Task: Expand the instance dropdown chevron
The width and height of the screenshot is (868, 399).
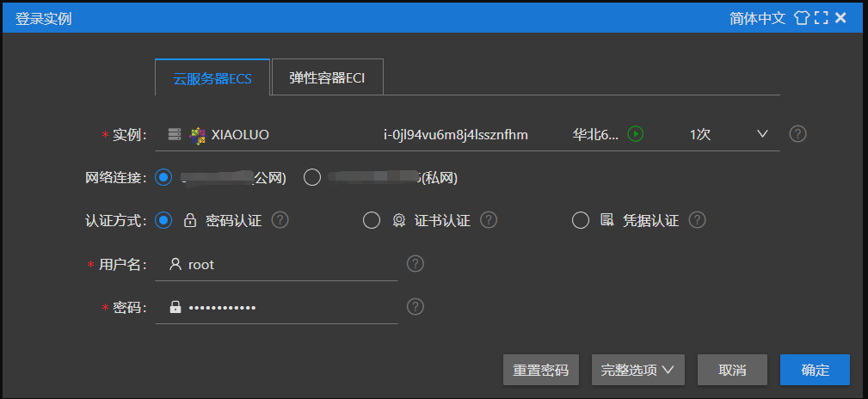Action: click(x=762, y=134)
